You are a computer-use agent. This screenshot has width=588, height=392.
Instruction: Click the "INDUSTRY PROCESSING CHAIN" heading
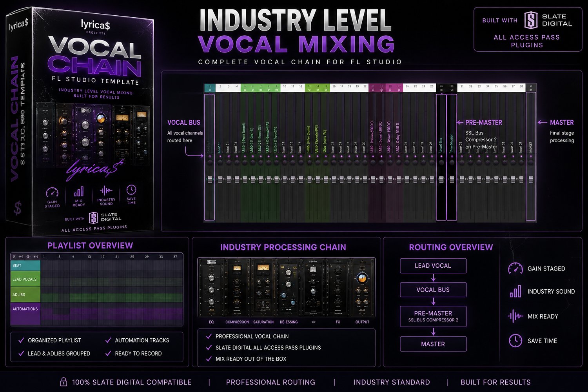(x=283, y=247)
